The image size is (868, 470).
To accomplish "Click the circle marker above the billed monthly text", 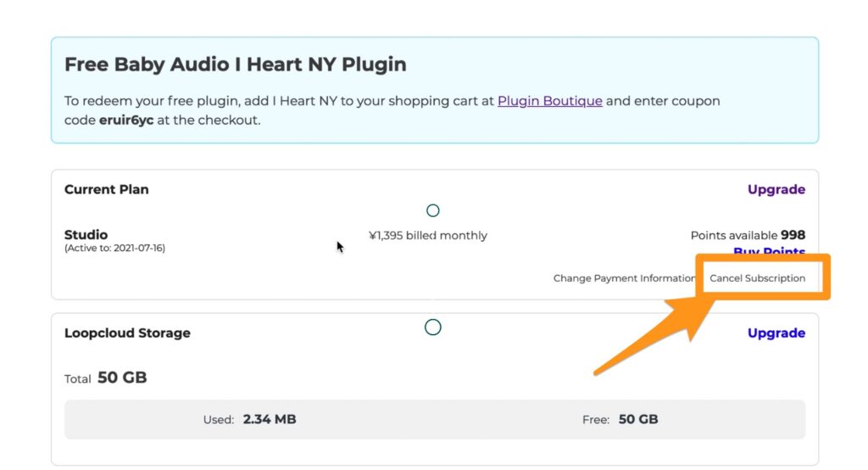I will (433, 210).
